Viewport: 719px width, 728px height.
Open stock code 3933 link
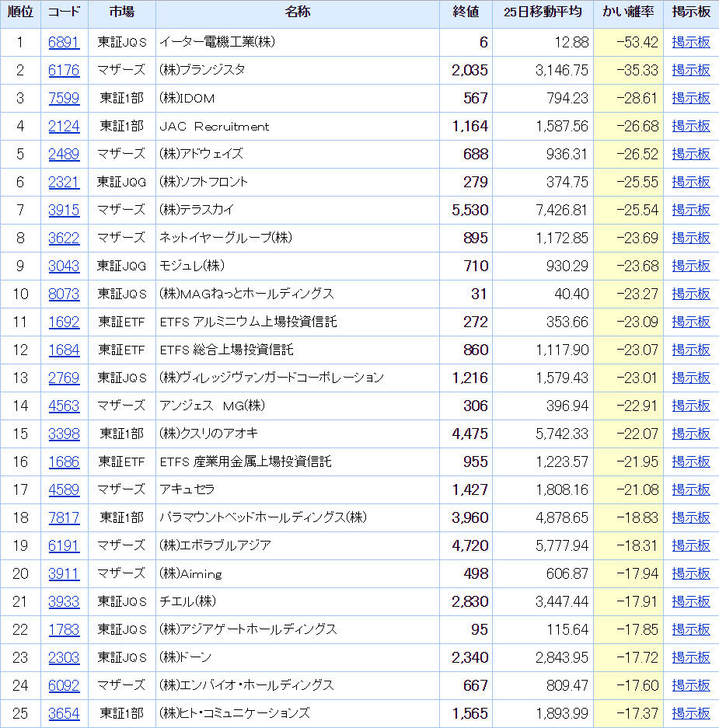pyautogui.click(x=64, y=601)
